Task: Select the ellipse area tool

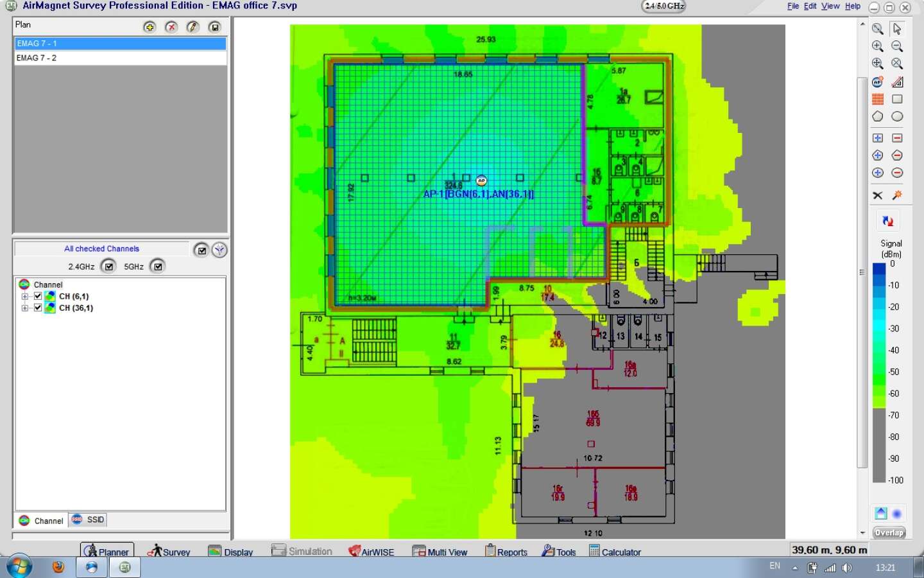Action: point(897,116)
